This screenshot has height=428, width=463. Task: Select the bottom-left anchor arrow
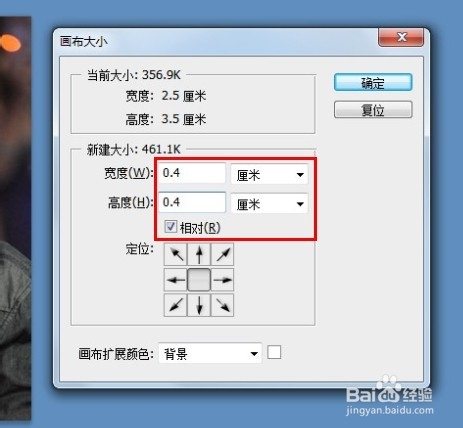[176, 305]
